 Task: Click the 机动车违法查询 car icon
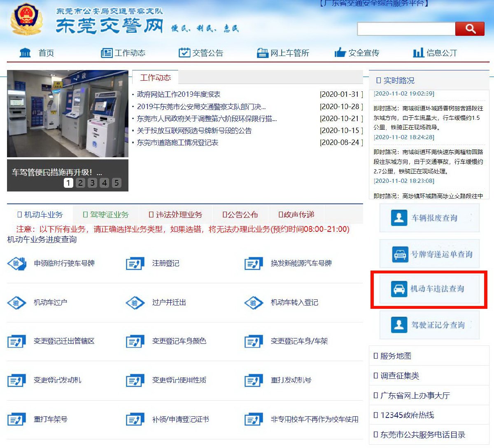[x=398, y=289]
